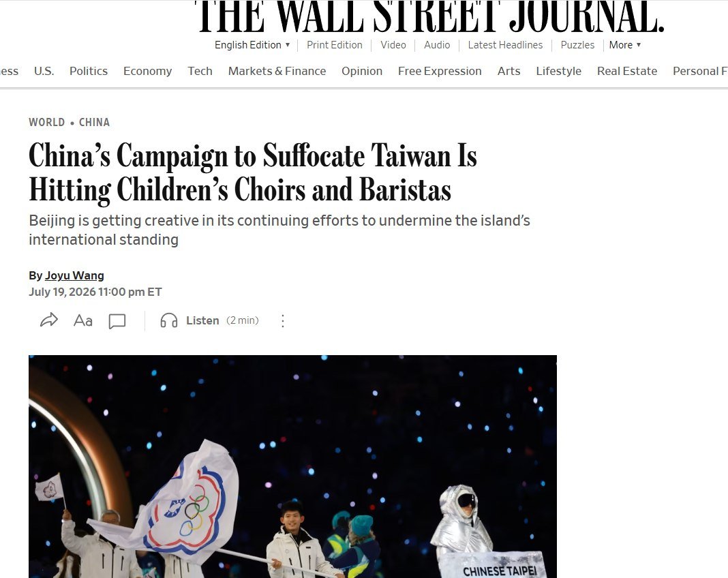This screenshot has height=578, width=728.
Task: Open the text size Aa control
Action: [83, 320]
